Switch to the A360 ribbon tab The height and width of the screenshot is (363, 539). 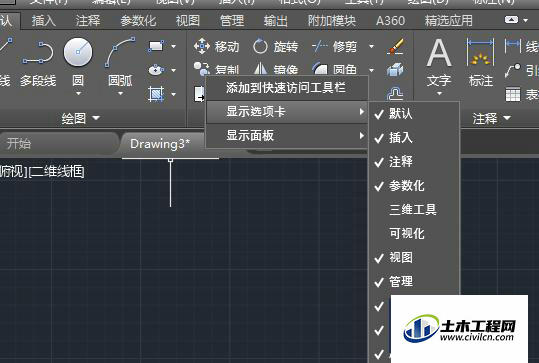390,21
